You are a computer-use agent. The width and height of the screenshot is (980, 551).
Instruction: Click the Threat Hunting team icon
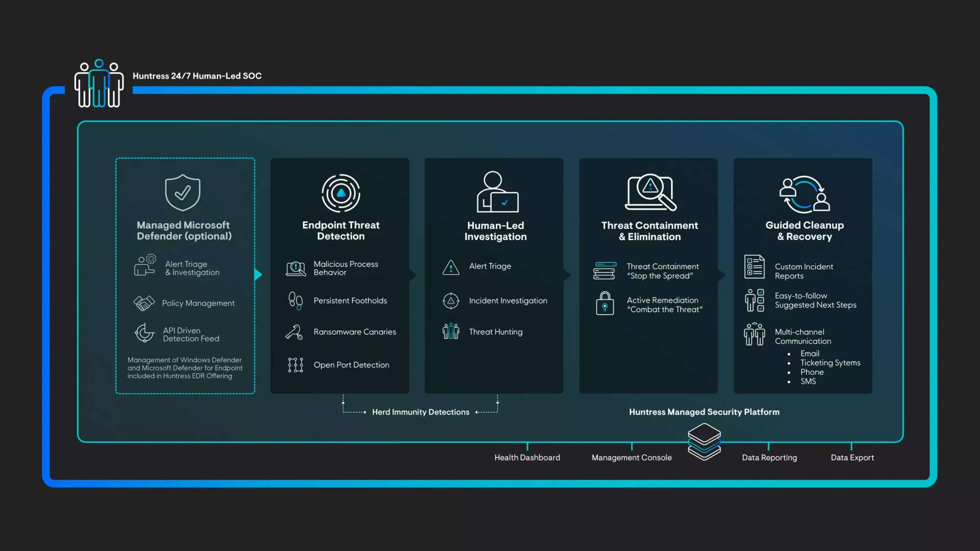pos(450,332)
